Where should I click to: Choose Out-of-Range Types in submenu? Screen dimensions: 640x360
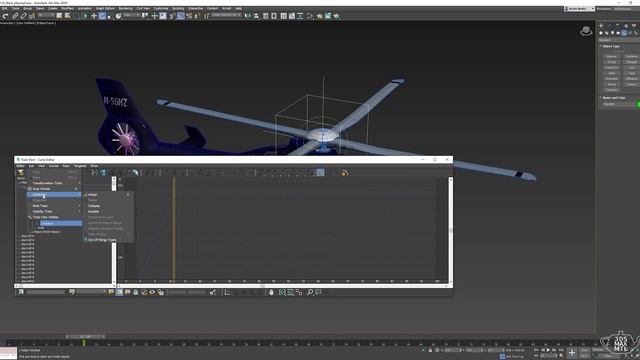tap(108, 240)
